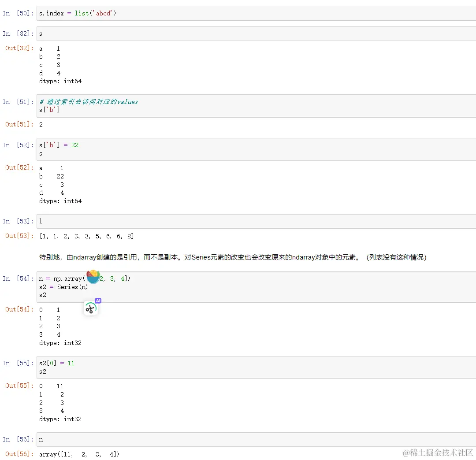Click the array([11, 2, 3, 4]) output
Image resolution: width=476 pixels, height=460 pixels.
click(x=79, y=454)
